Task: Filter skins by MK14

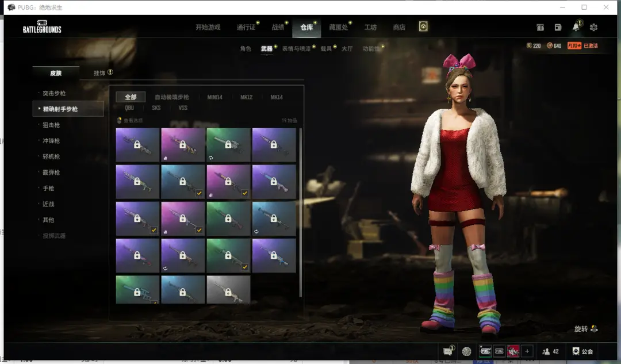Action: [277, 97]
